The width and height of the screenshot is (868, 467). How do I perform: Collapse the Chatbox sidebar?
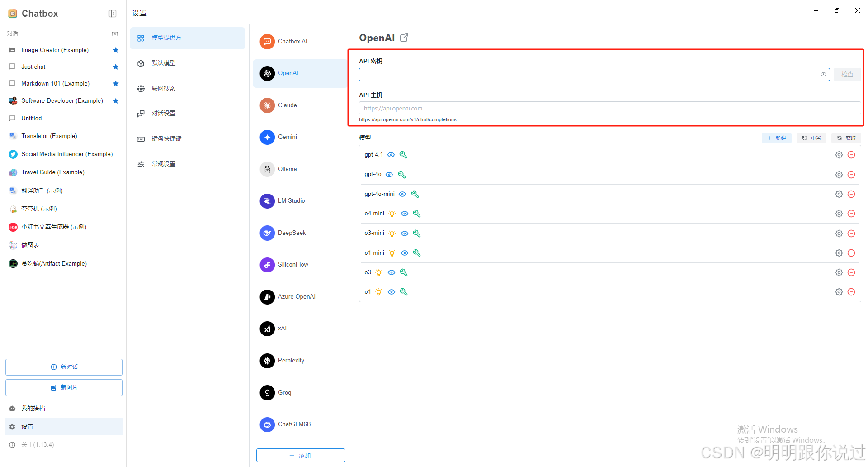tap(113, 14)
